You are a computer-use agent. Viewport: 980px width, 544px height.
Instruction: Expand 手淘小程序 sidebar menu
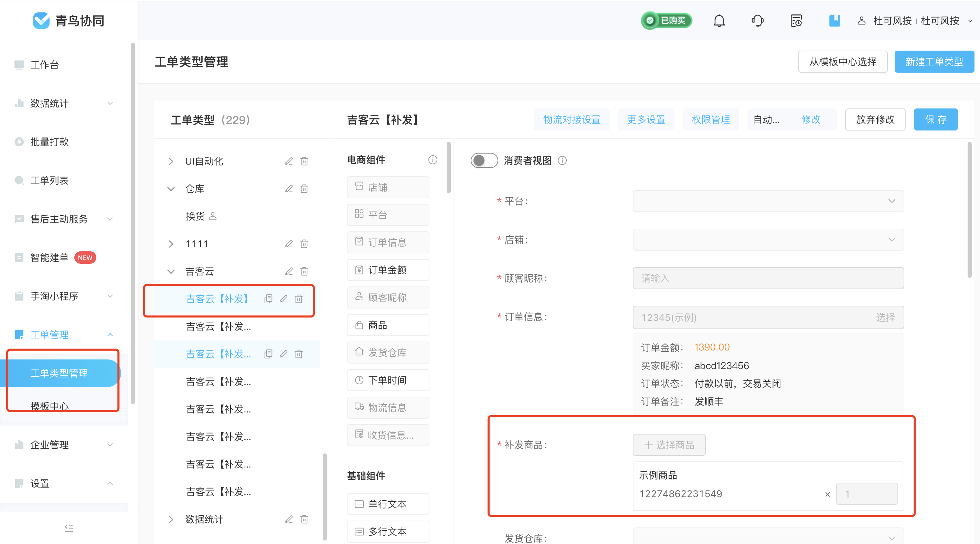64,296
